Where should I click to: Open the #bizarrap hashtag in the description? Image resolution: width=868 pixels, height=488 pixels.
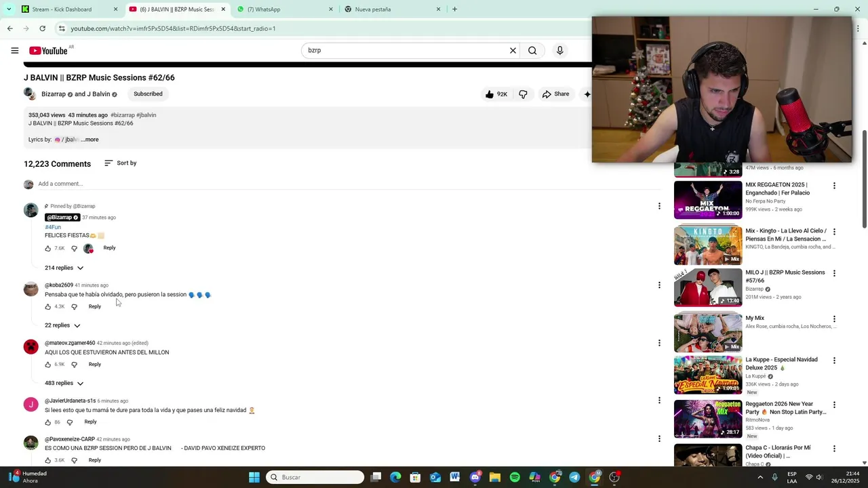pyautogui.click(x=123, y=115)
